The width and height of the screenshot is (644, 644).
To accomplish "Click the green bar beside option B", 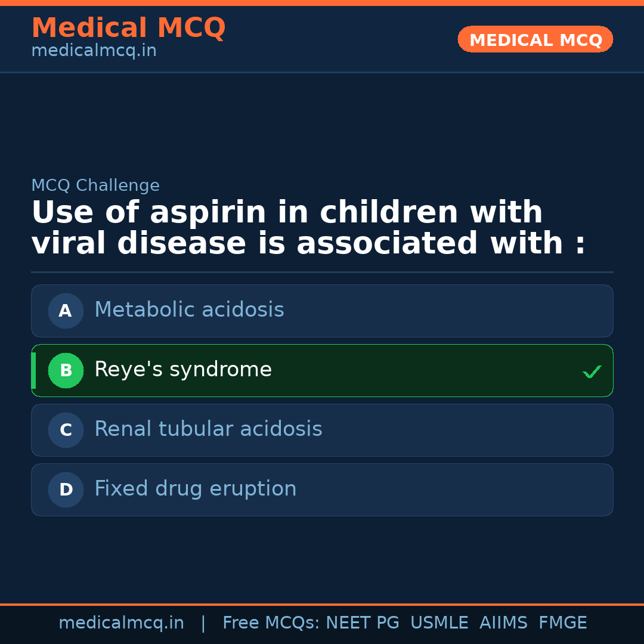I will [33, 370].
